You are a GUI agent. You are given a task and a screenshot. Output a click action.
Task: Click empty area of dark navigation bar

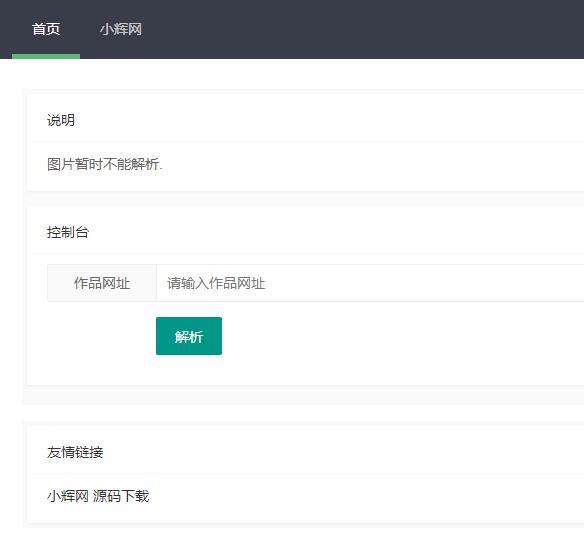coord(354,29)
